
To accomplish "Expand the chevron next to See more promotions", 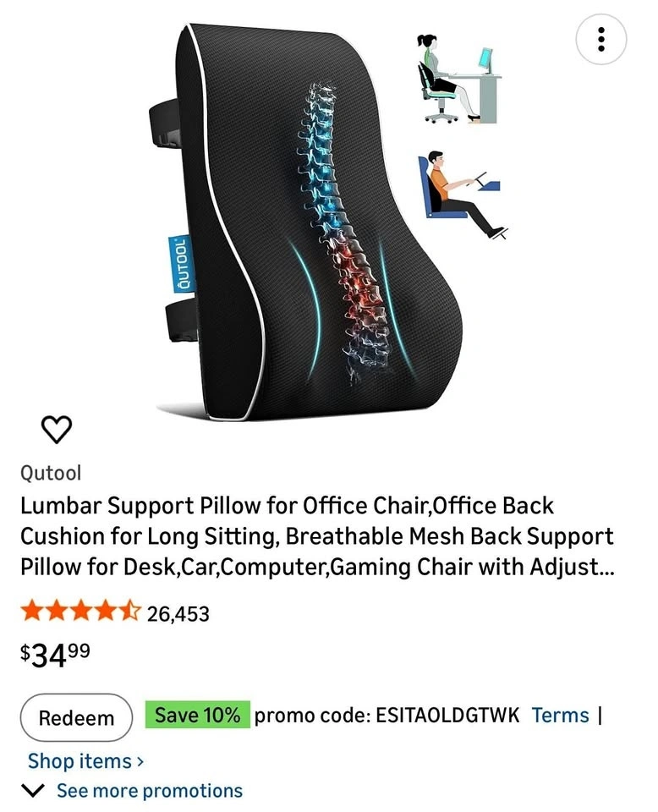I will 34,791.
